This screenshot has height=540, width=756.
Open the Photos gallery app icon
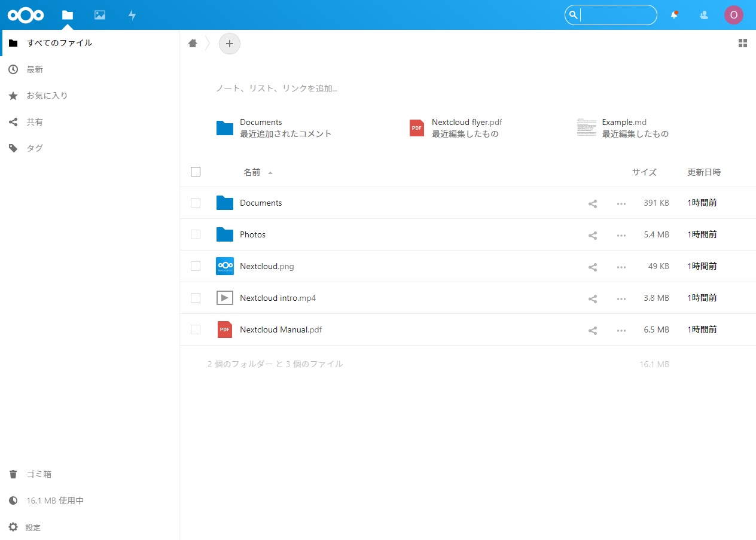[100, 15]
